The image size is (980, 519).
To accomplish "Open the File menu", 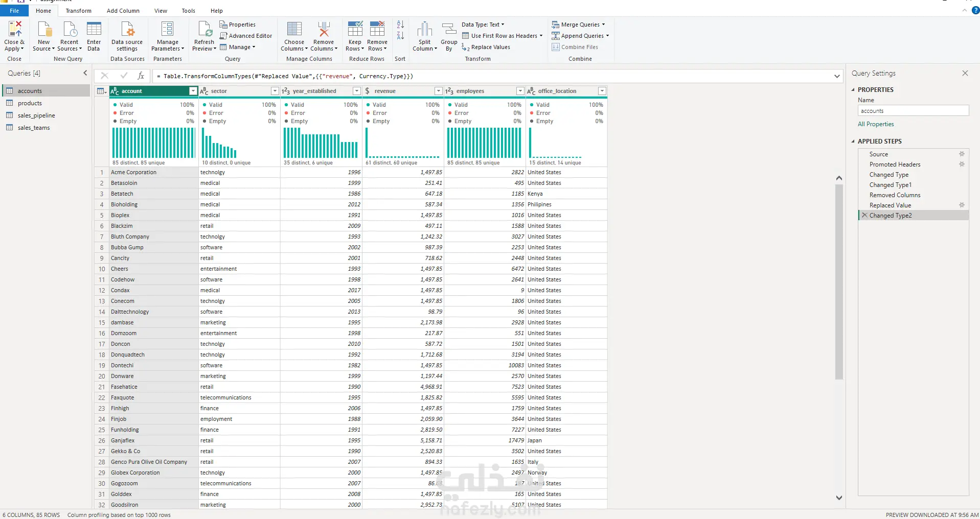I will 14,11.
